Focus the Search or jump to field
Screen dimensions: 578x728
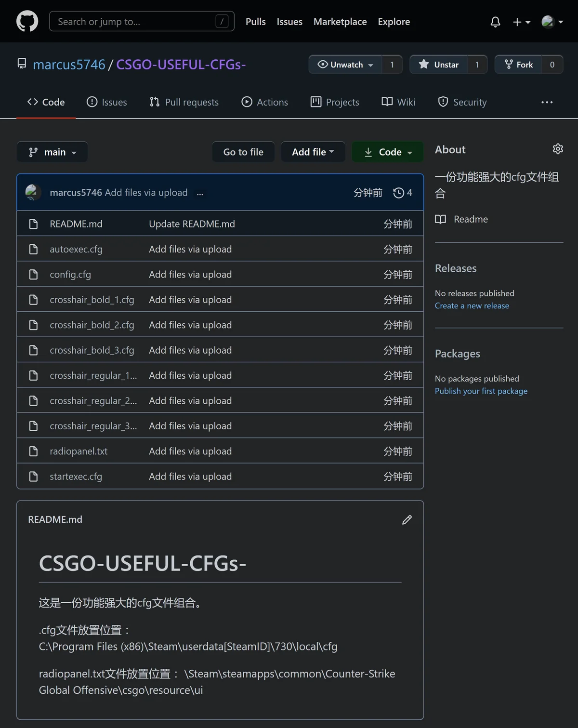(142, 21)
